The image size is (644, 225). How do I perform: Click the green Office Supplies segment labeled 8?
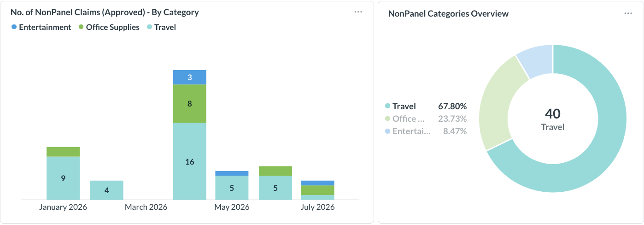click(x=189, y=104)
